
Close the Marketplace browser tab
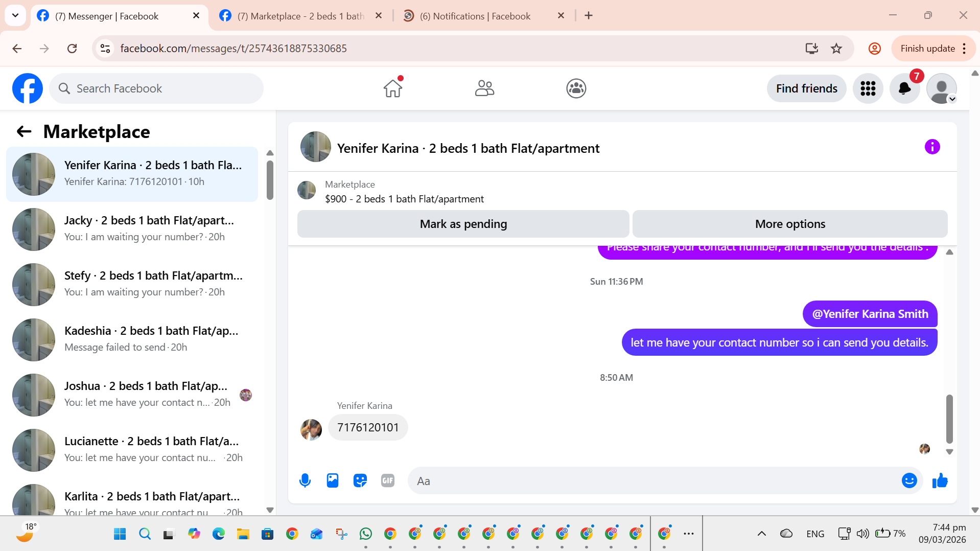(x=379, y=16)
